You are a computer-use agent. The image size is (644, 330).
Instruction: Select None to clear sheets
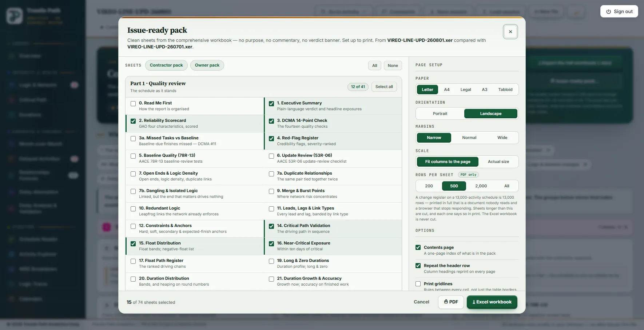[393, 65]
